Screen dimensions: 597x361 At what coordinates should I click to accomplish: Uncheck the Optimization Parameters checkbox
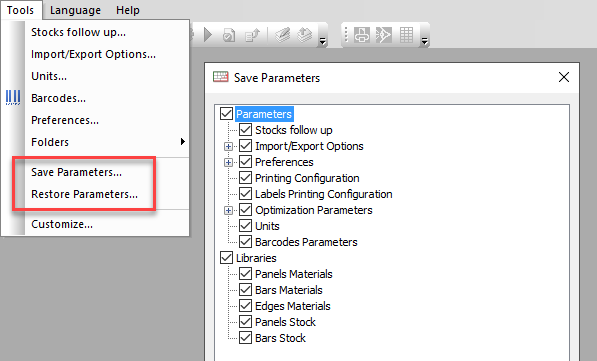(x=246, y=209)
